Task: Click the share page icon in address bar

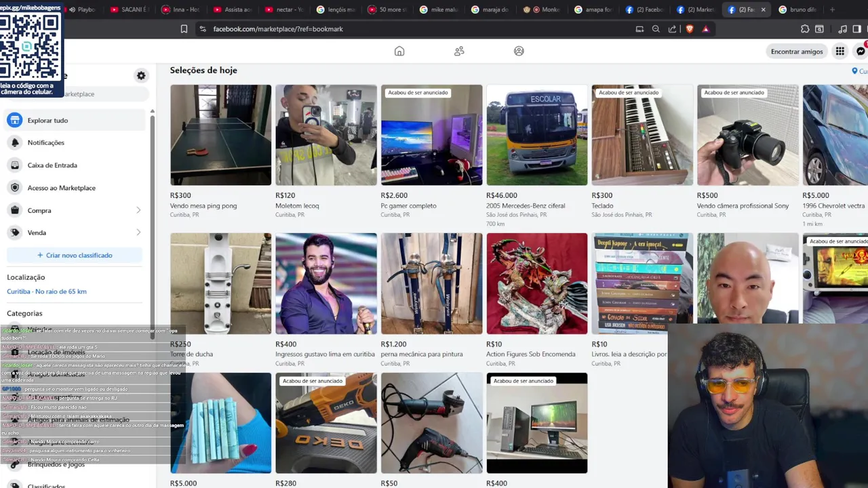Action: click(672, 29)
